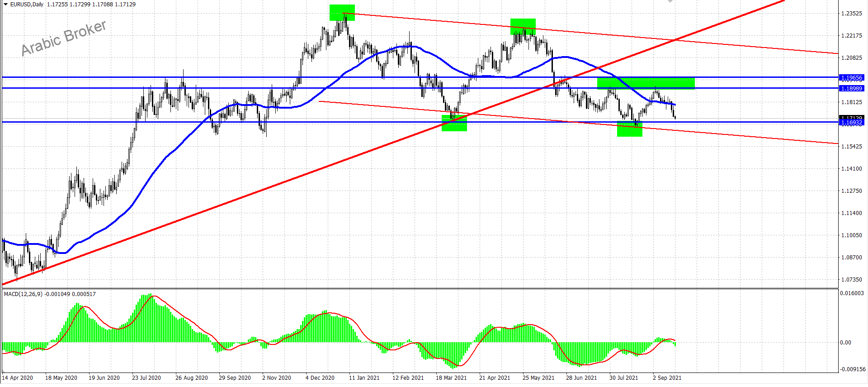This screenshot has width=868, height=387.
Task: Click the OHLC values 1.17255 1.17299 1.17088 1.17129
Action: click(x=91, y=5)
